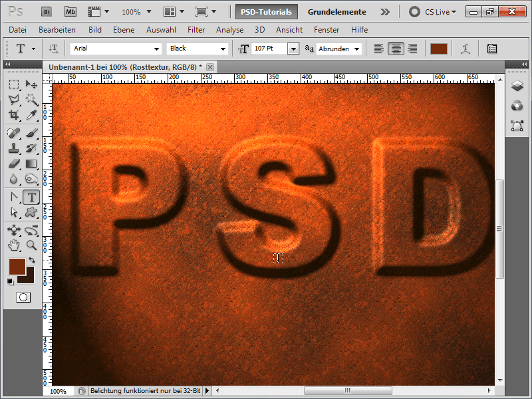Screen dimensions: 532x399
Task: Select the Healing Brush tool
Action: (x=14, y=133)
